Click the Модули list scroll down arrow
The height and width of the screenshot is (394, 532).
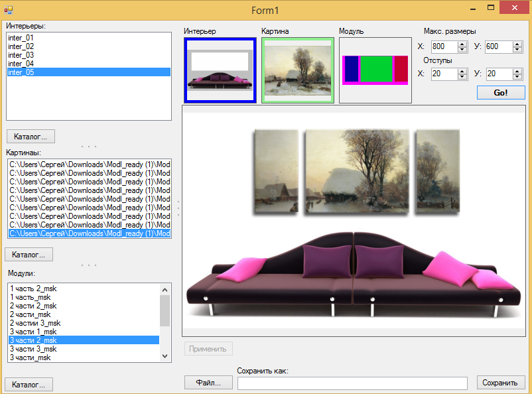point(165,356)
